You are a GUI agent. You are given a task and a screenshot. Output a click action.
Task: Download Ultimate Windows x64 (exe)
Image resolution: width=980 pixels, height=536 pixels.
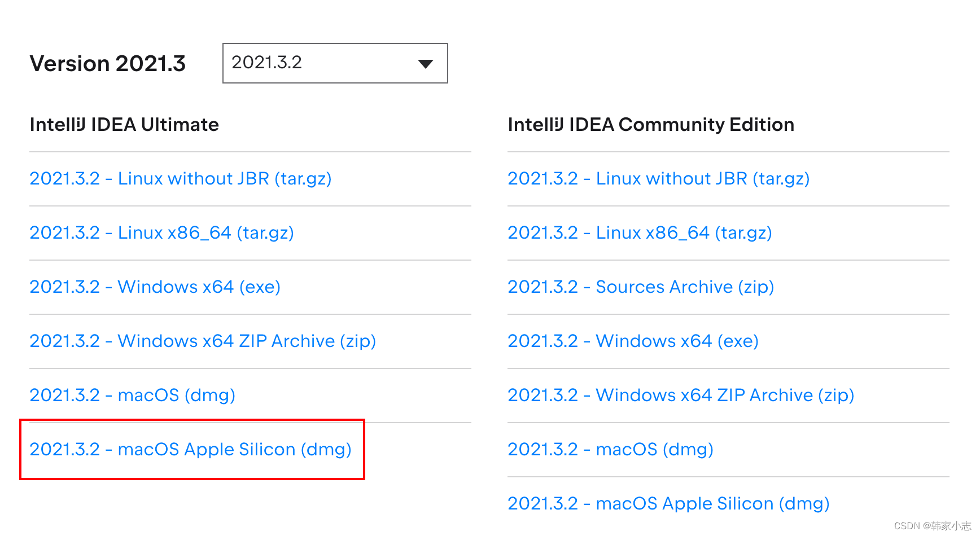tap(155, 287)
